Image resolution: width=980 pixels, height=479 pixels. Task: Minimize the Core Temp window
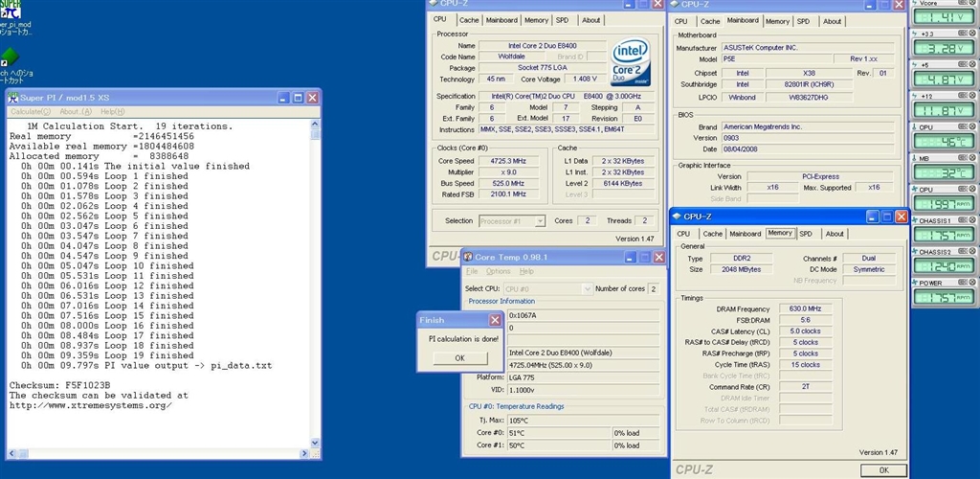pyautogui.click(x=631, y=257)
